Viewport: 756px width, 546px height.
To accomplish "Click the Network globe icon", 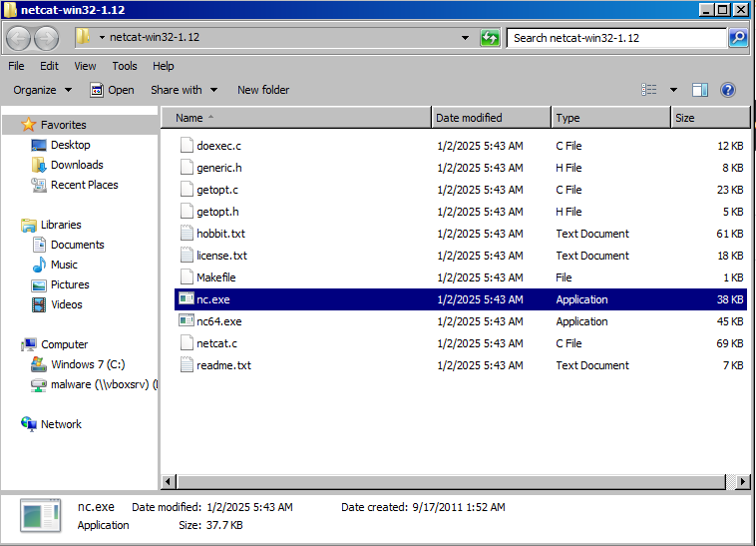I will (x=29, y=424).
